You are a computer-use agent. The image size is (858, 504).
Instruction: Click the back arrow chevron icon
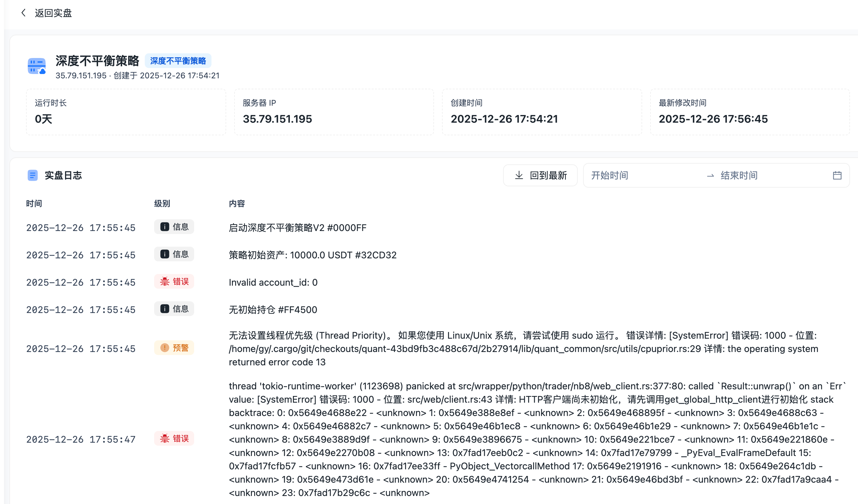(23, 13)
